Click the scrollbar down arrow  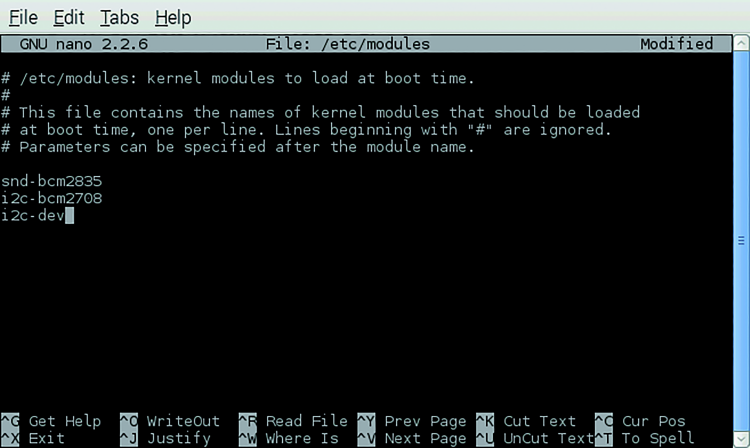pos(741,438)
